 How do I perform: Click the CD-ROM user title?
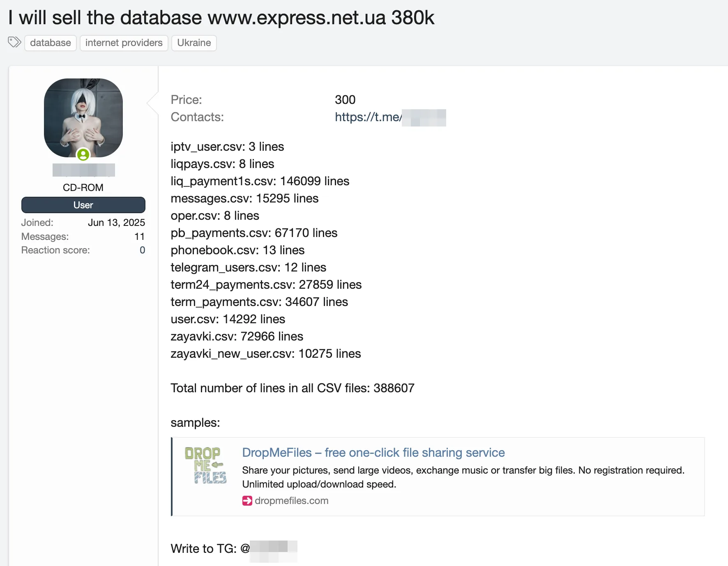pos(83,187)
